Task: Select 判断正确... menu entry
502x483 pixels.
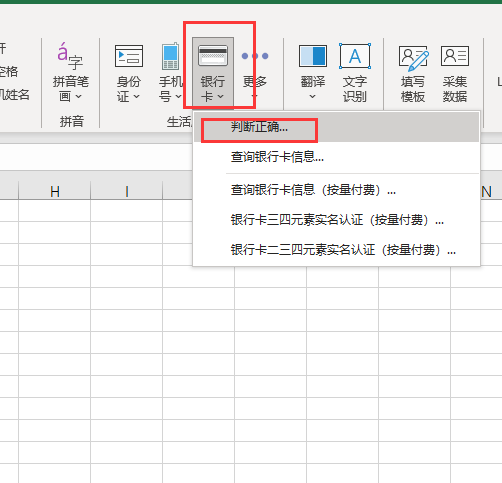Action: (x=337, y=127)
